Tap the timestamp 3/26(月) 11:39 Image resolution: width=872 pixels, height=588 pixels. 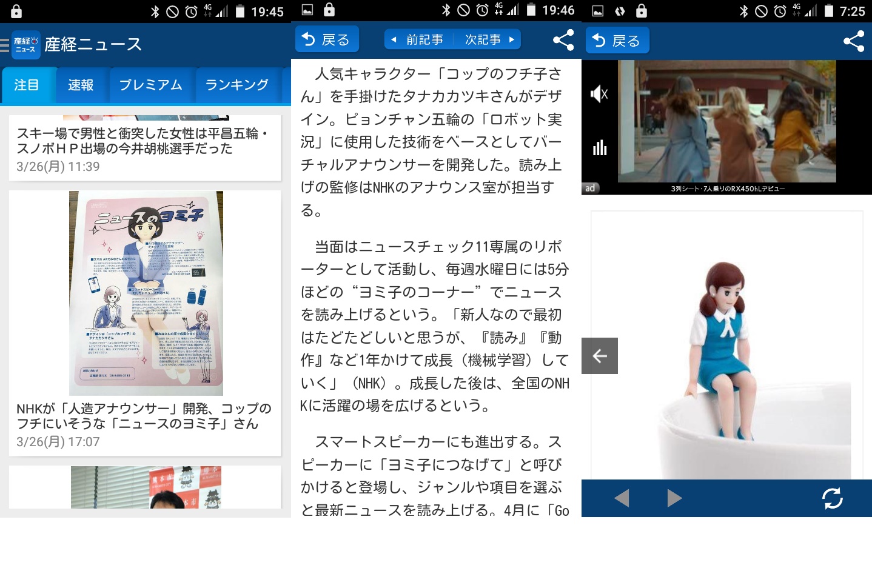click(58, 167)
